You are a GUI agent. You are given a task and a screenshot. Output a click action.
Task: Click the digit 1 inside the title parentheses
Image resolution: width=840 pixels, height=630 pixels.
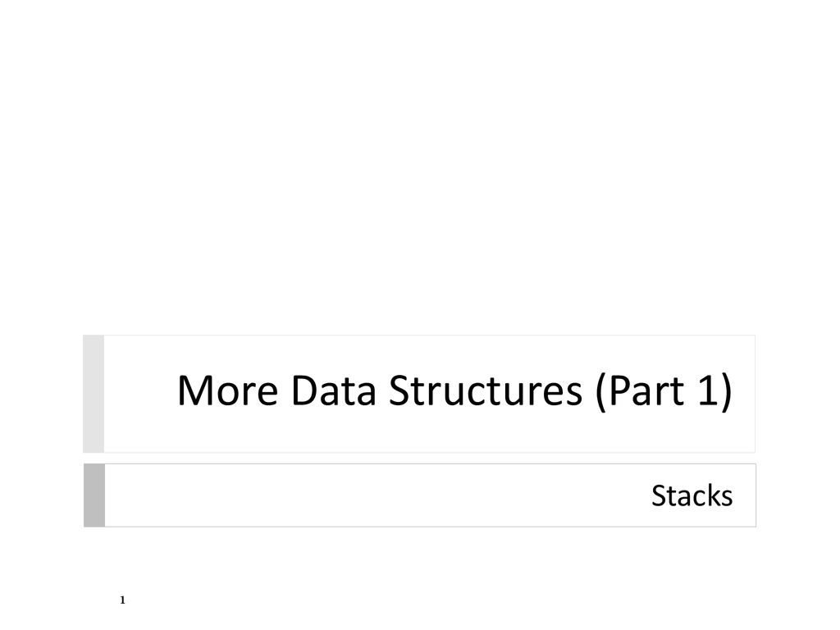coord(707,390)
